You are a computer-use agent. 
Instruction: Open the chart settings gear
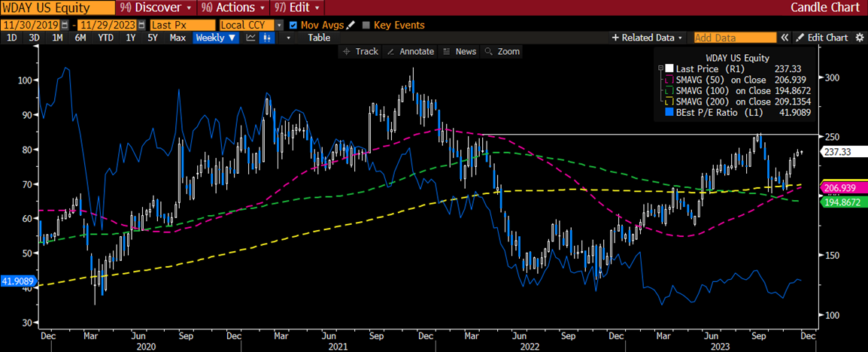click(x=860, y=38)
